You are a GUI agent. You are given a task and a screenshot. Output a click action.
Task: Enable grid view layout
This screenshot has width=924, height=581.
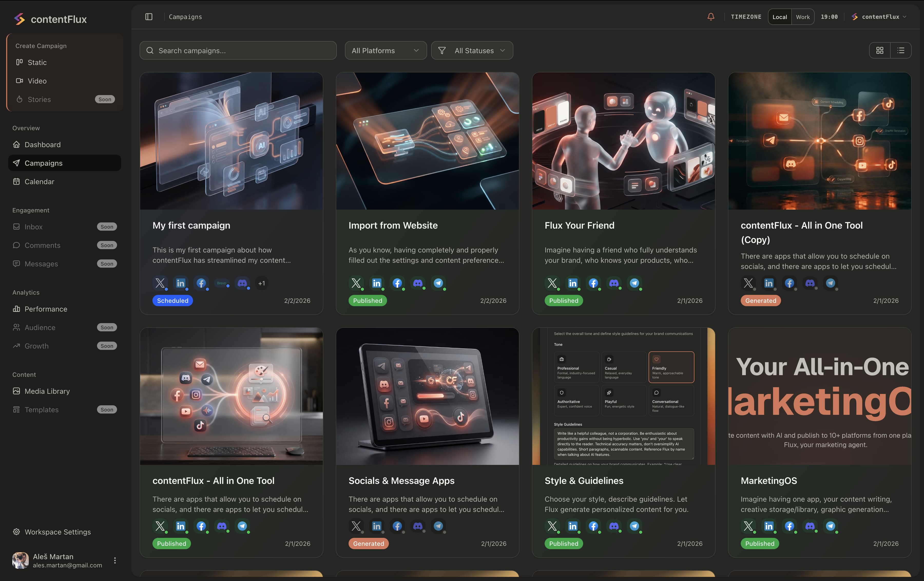pyautogui.click(x=880, y=50)
